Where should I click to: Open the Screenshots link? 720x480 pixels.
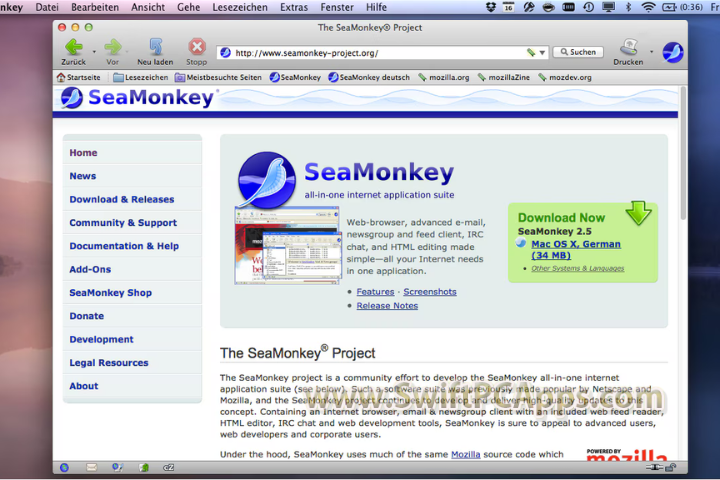click(x=430, y=292)
